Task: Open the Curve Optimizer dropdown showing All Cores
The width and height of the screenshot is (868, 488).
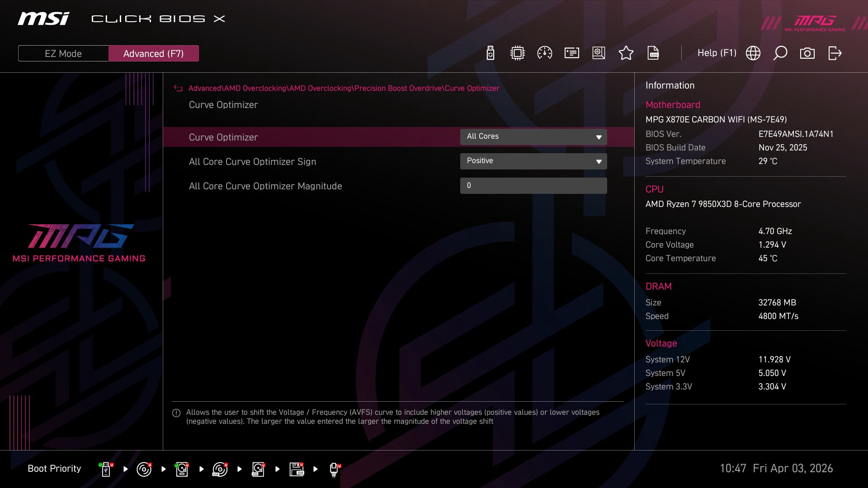Action: pyautogui.click(x=533, y=136)
